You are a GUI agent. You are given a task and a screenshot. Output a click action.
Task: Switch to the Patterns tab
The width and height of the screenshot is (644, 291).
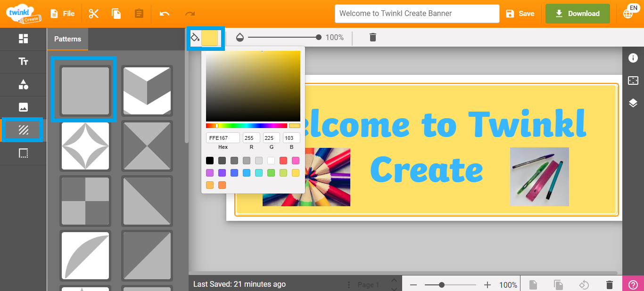tap(67, 39)
